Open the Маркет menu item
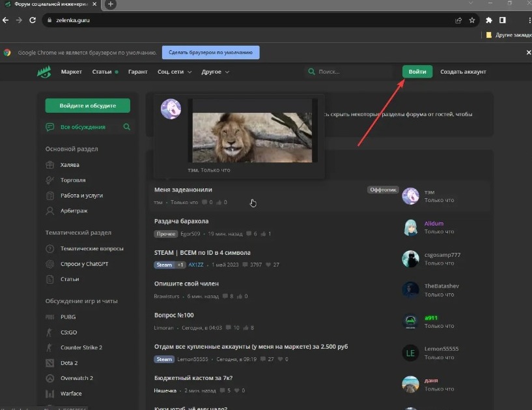Image resolution: width=532 pixels, height=410 pixels. point(72,72)
